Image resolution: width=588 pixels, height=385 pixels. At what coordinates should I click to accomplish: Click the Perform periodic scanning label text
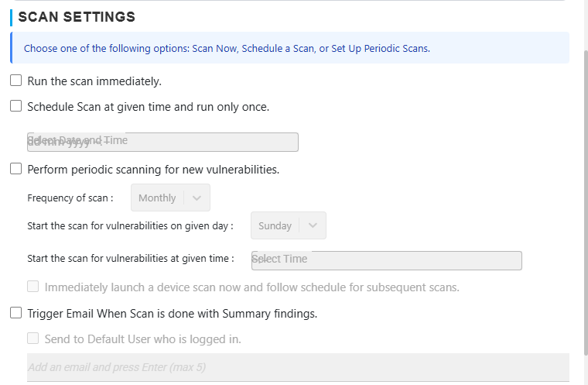pyautogui.click(x=153, y=169)
